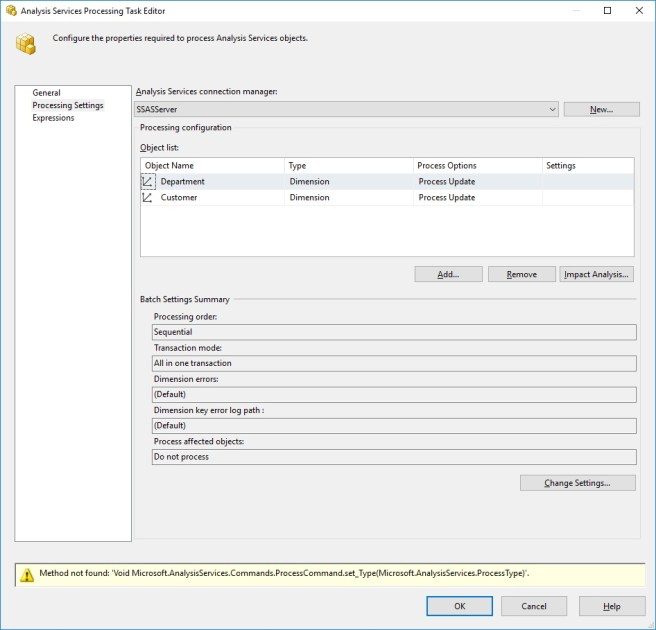Click the warning icon in error bar

[x=25, y=574]
